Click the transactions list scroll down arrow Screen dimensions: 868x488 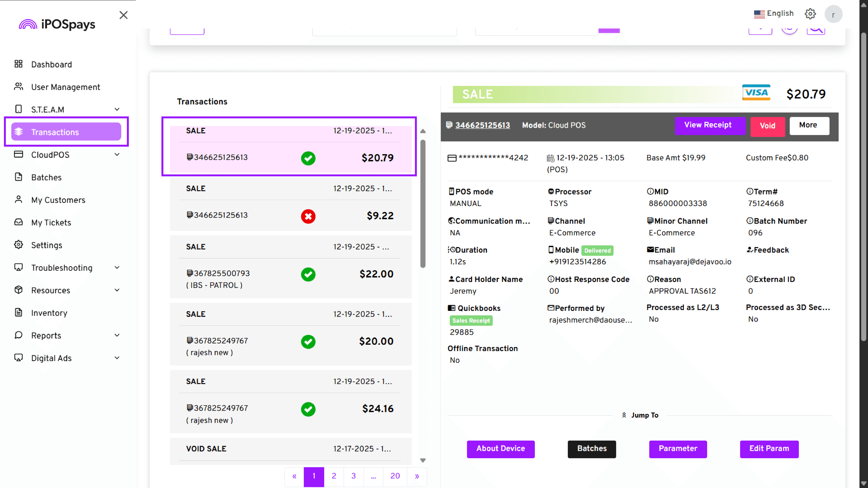pos(422,460)
